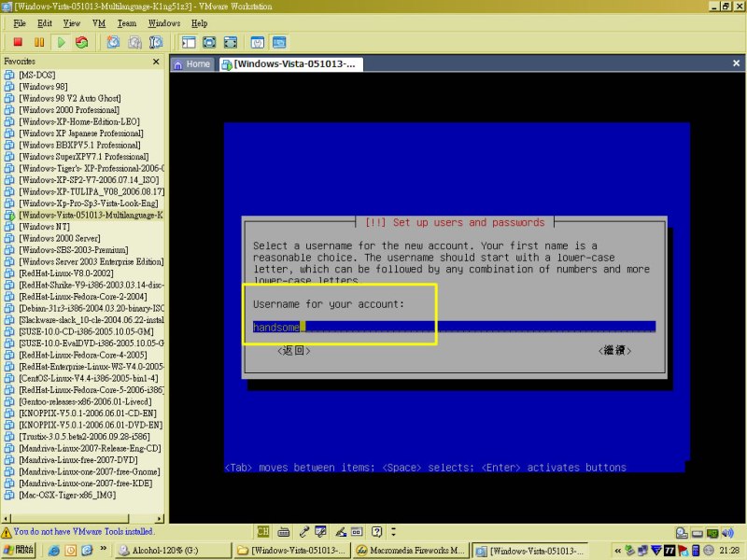Select [RedHat-Linux-V8.0-2002] favorite
The height and width of the screenshot is (560, 747).
[65, 273]
